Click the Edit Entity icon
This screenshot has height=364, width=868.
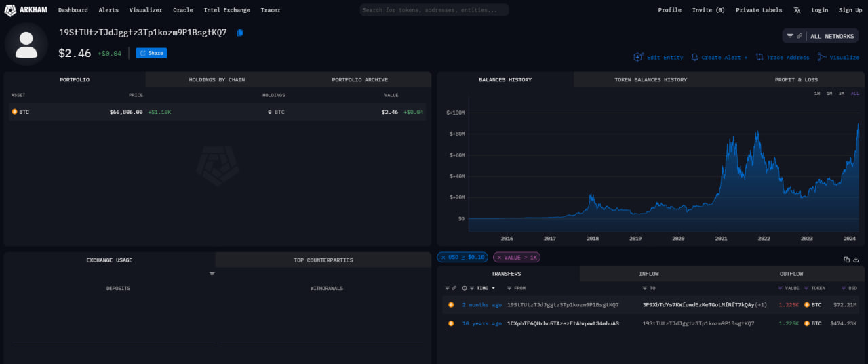(x=638, y=58)
